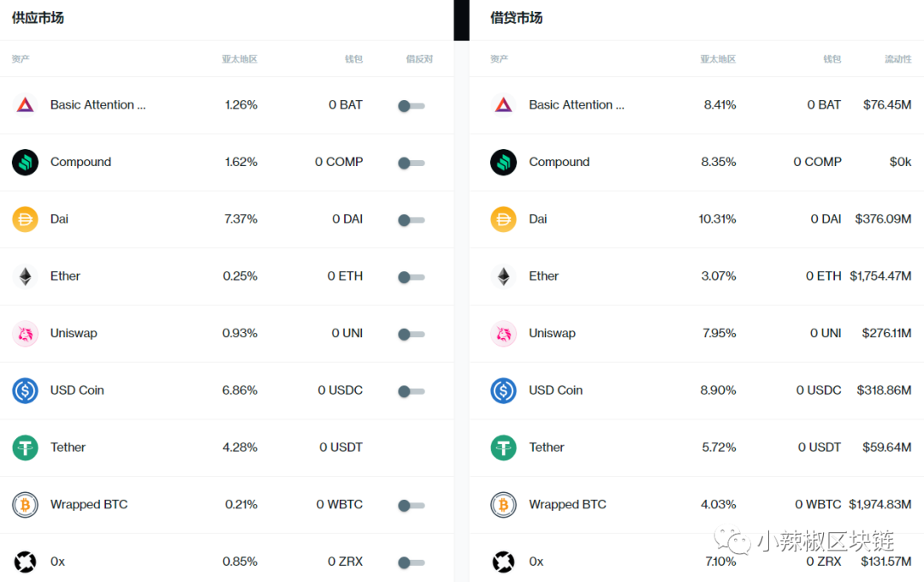Click the Ether icon in borrow market
This screenshot has width=924, height=582.
pos(503,276)
